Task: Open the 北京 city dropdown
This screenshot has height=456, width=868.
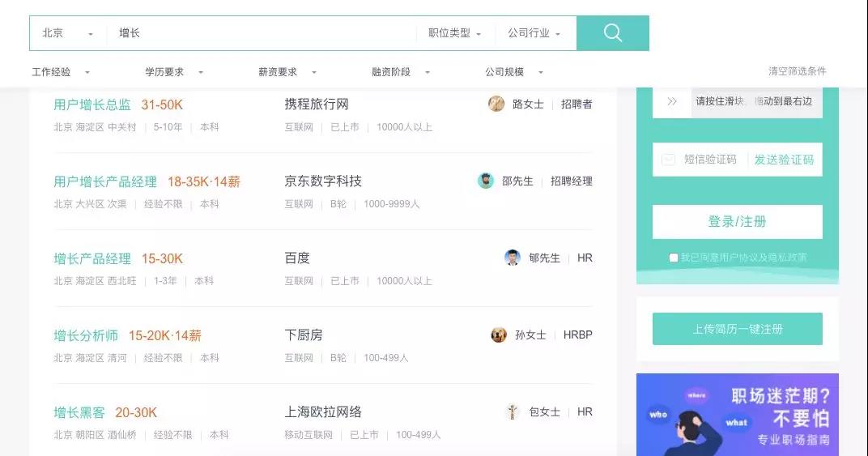Action: coord(67,33)
